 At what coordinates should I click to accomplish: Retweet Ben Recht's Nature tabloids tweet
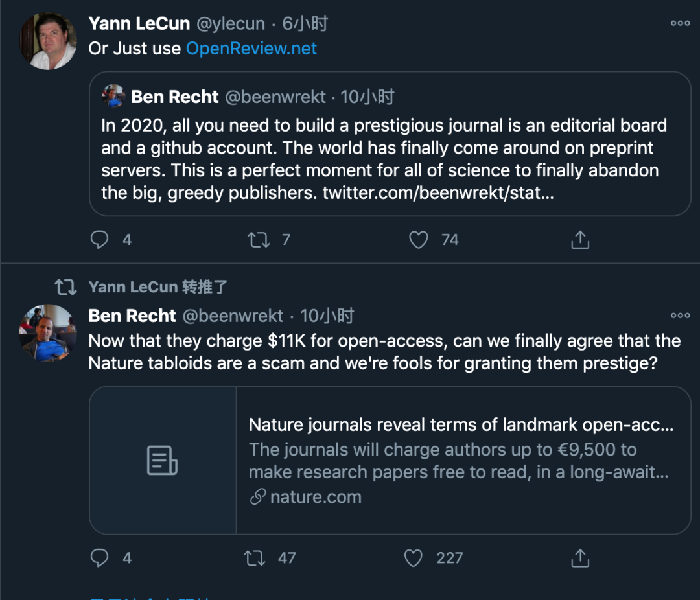(255, 558)
